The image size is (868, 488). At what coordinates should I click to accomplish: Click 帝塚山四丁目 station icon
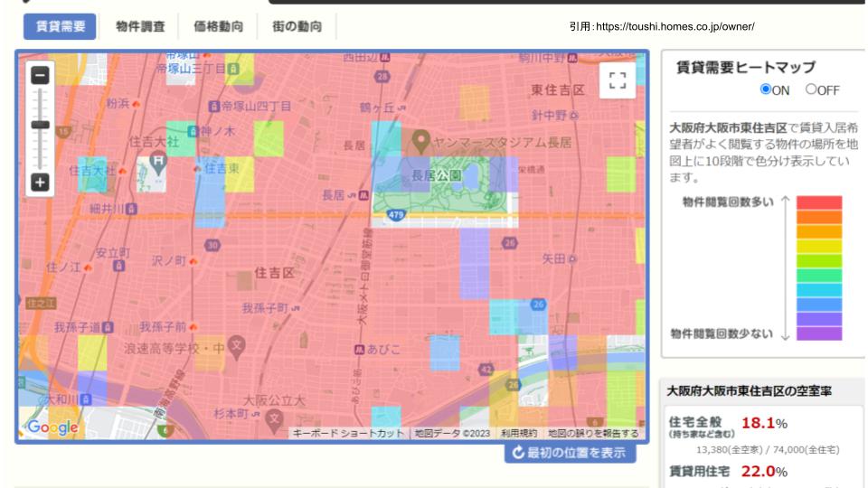point(213,107)
